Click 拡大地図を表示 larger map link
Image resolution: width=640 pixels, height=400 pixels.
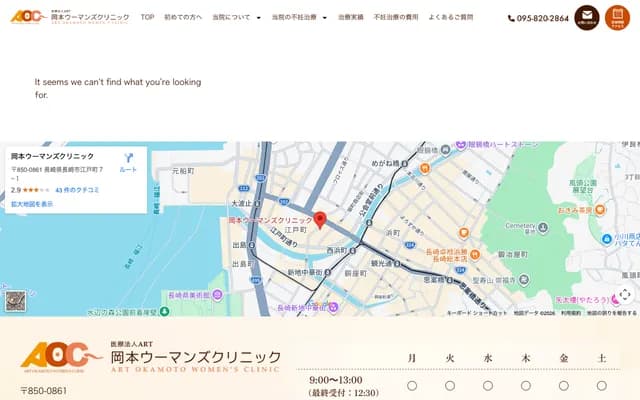(32, 204)
